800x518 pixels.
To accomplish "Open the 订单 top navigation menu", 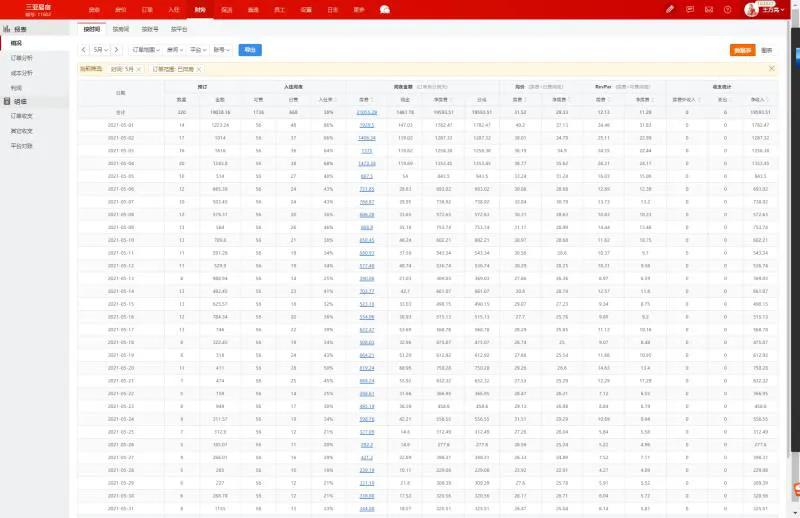I will click(x=147, y=10).
